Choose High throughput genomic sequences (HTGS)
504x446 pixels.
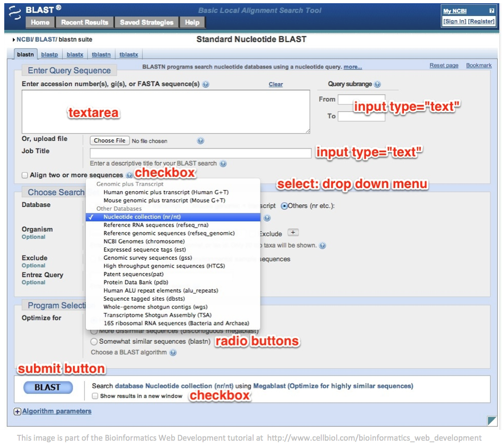(173, 266)
